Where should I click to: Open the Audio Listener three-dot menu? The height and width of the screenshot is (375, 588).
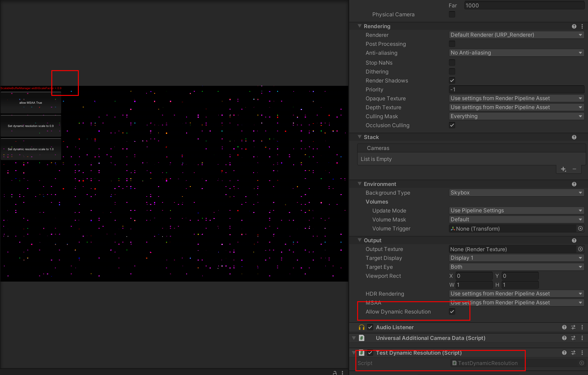[x=582, y=327]
